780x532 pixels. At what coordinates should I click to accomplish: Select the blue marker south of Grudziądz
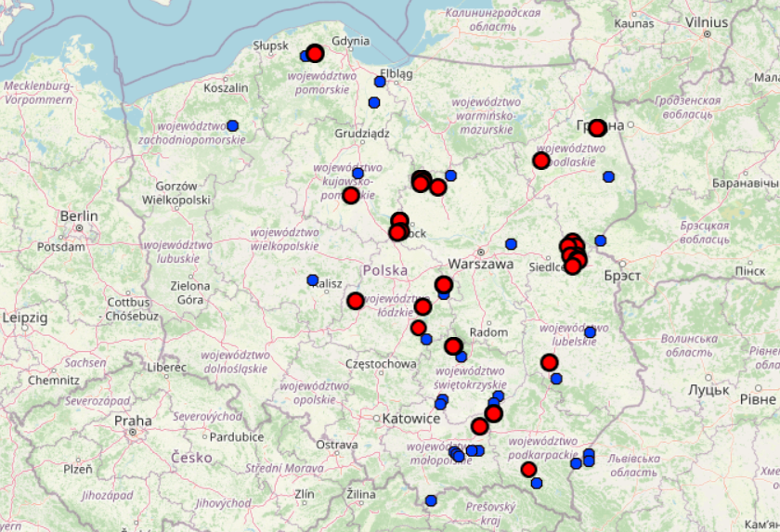[x=357, y=174]
